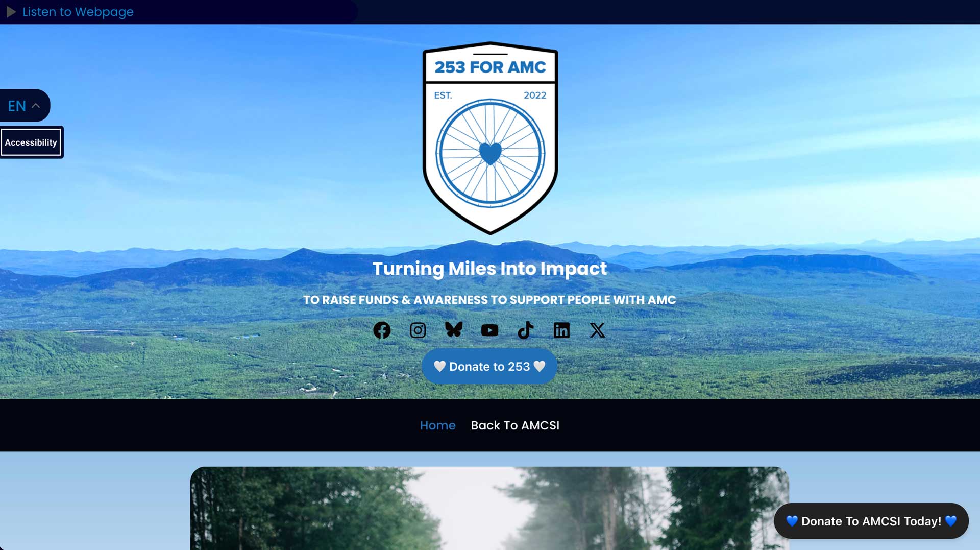Open the LinkedIn social icon
This screenshot has width=980, height=550.
click(x=561, y=330)
